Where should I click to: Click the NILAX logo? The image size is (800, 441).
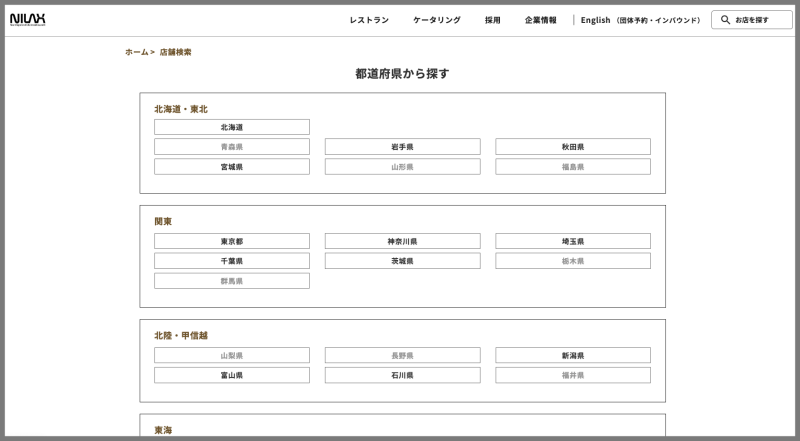click(27, 19)
